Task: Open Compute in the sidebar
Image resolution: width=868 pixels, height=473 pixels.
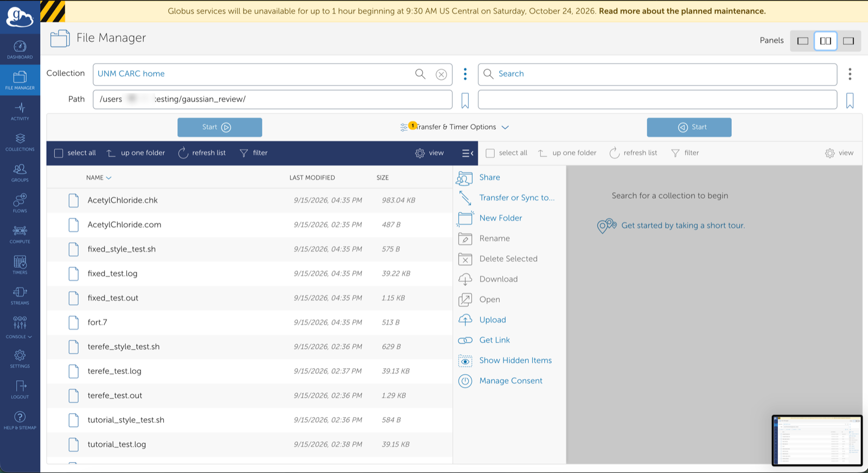Action: pyautogui.click(x=20, y=235)
